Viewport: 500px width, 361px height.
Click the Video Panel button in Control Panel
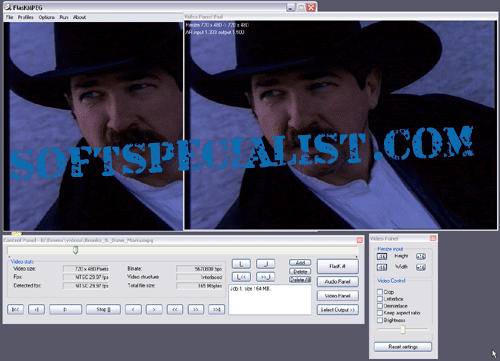coord(338,296)
